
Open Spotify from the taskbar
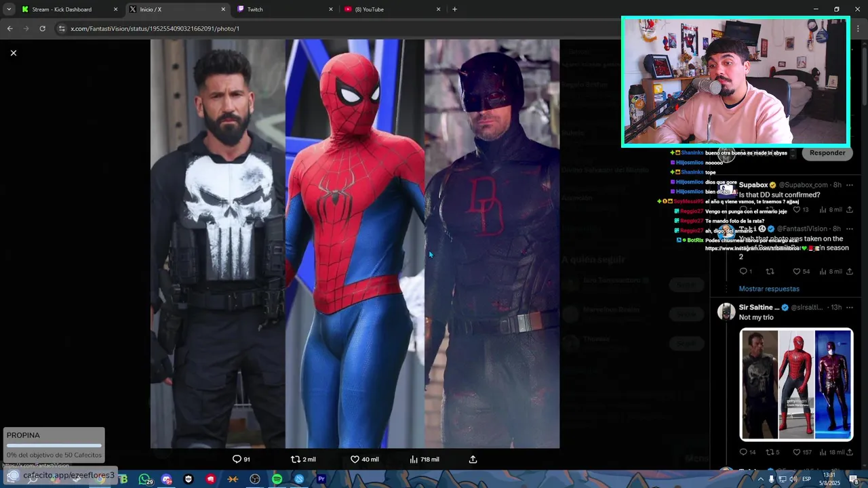coord(277,479)
